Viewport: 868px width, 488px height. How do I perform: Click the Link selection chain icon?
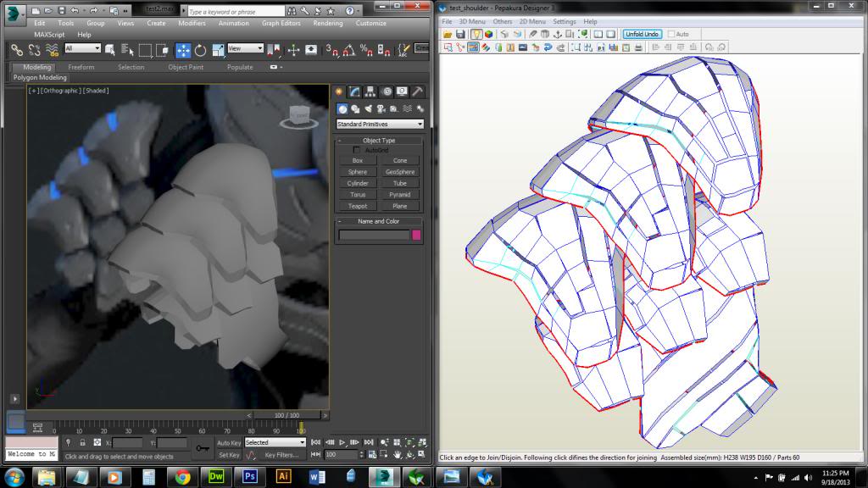[16, 50]
